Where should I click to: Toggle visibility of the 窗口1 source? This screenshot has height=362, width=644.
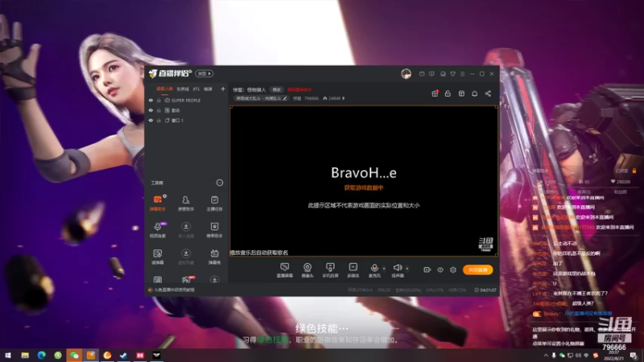(151, 120)
